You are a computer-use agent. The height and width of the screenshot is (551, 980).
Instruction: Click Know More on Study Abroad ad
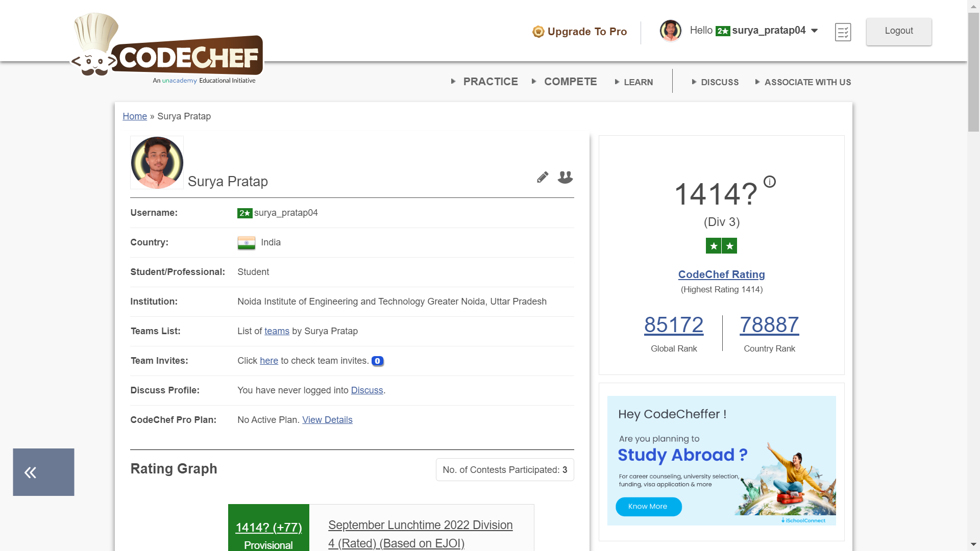click(648, 507)
